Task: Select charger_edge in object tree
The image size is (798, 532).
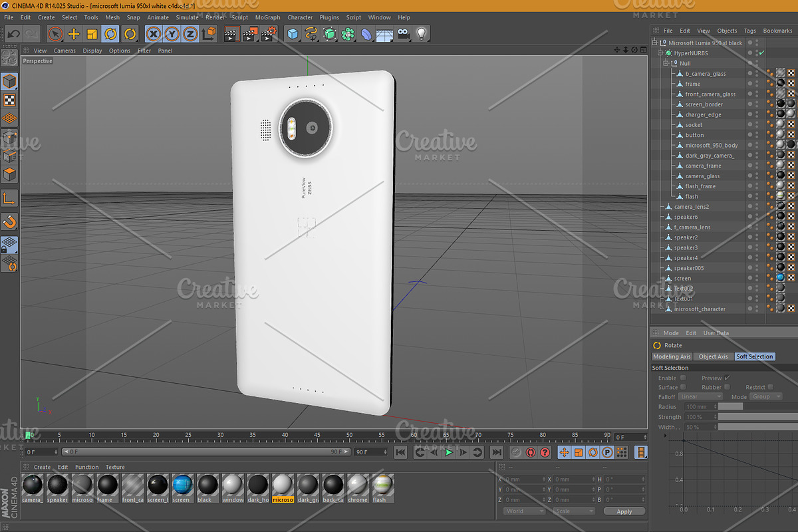Action: [x=703, y=114]
